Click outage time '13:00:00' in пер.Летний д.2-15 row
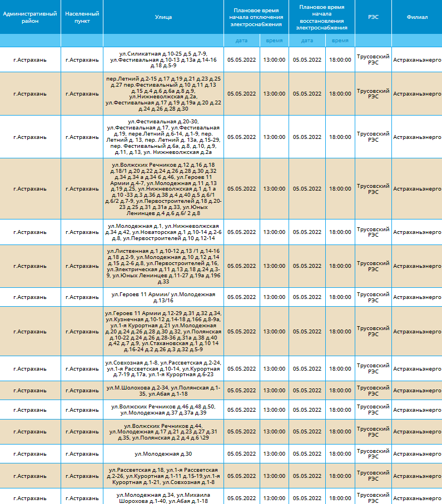 (274, 94)
